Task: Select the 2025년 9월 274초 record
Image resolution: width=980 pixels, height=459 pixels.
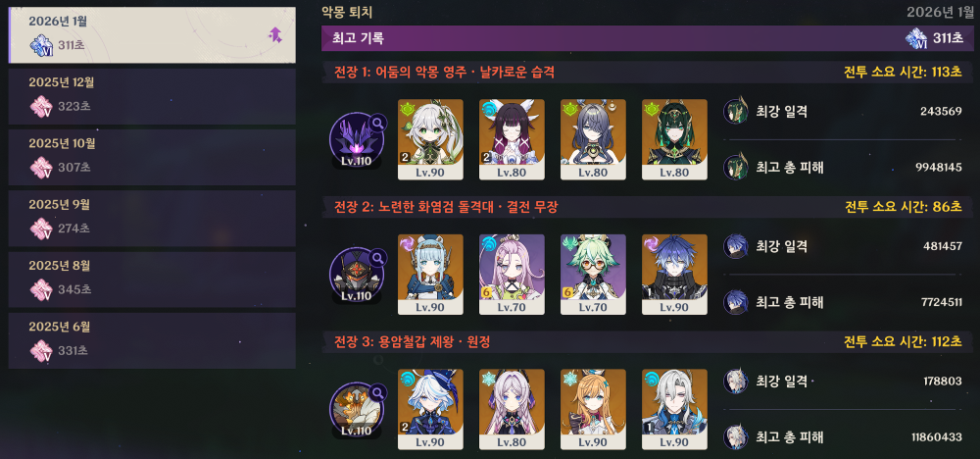Action: [152, 219]
